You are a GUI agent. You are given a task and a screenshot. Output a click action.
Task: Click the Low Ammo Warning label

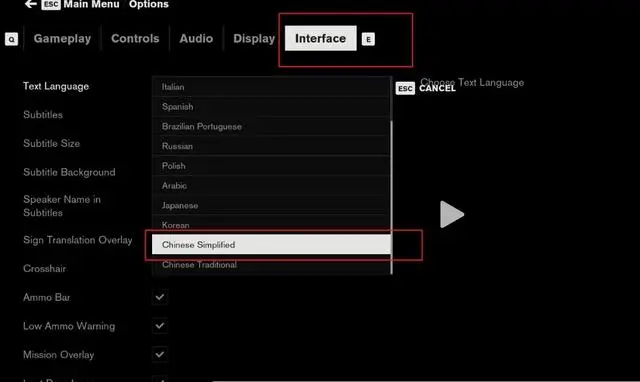tap(69, 326)
